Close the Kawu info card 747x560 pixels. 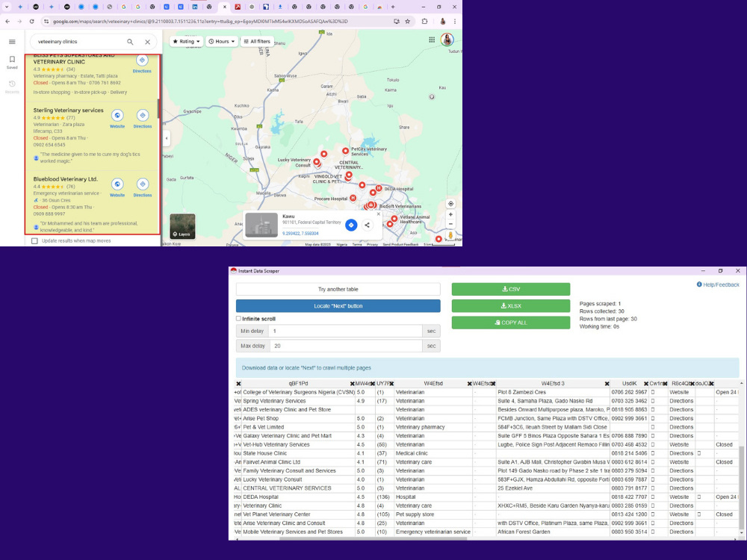tap(379, 214)
